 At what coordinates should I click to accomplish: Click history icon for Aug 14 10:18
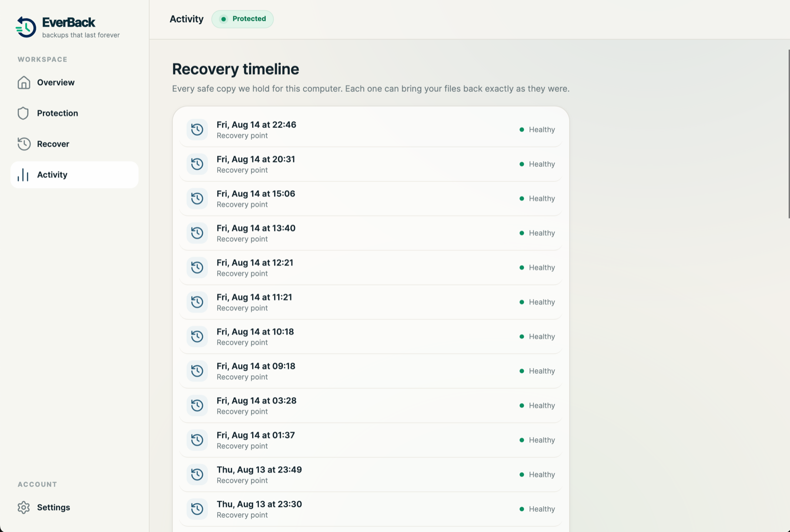point(197,337)
